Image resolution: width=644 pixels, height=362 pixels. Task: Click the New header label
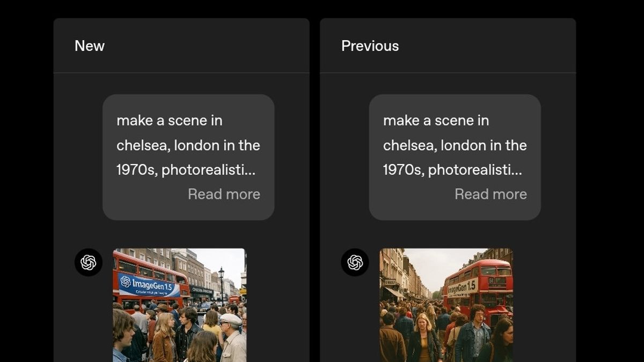click(x=89, y=46)
